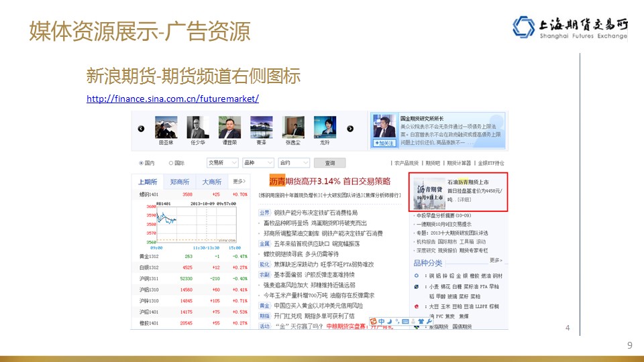
Task: Toggle the 中 Chinese input mode icon
Action: click(x=382, y=321)
